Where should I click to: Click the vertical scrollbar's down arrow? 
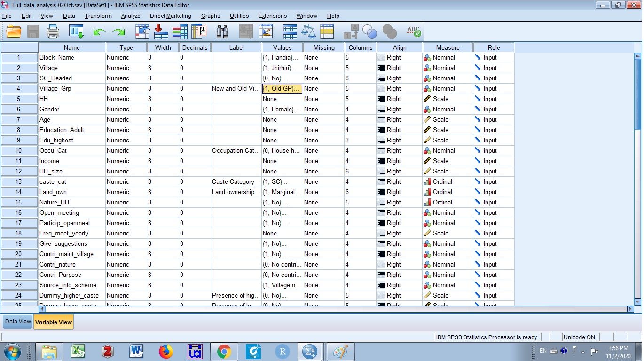tap(638, 301)
